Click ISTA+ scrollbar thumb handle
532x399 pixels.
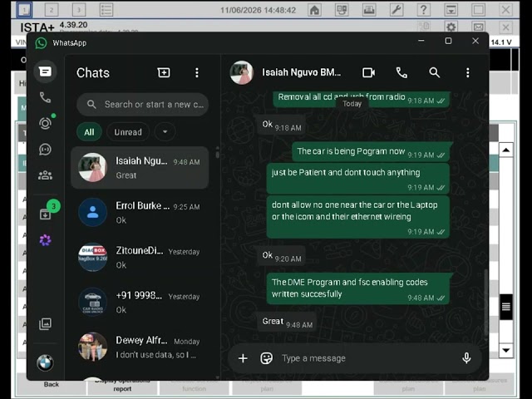tap(506, 307)
